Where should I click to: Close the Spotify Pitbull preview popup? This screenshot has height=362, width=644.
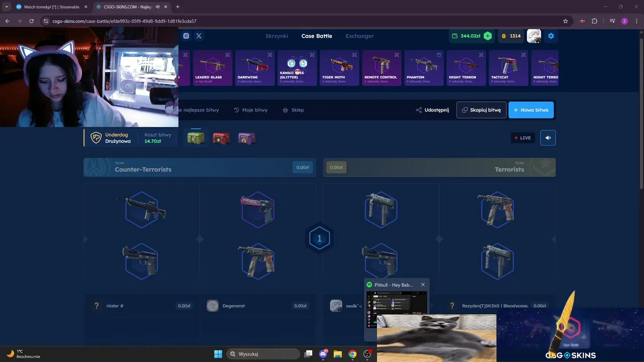(x=423, y=285)
